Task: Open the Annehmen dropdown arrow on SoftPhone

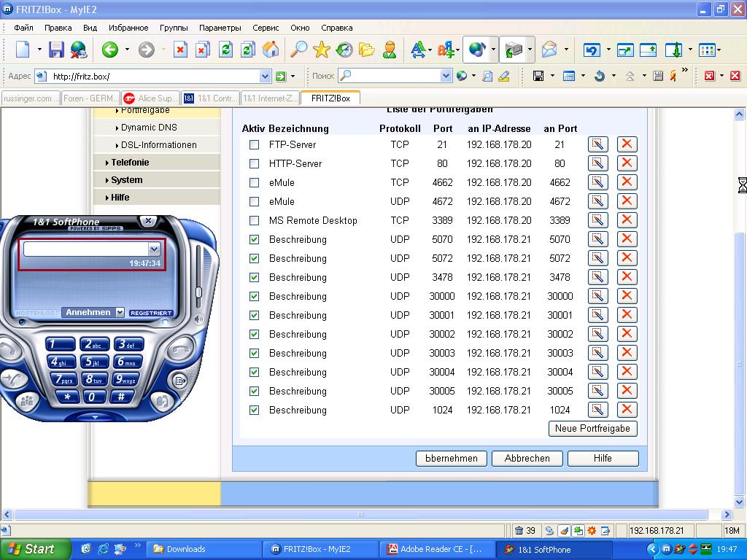Action: pos(120,312)
